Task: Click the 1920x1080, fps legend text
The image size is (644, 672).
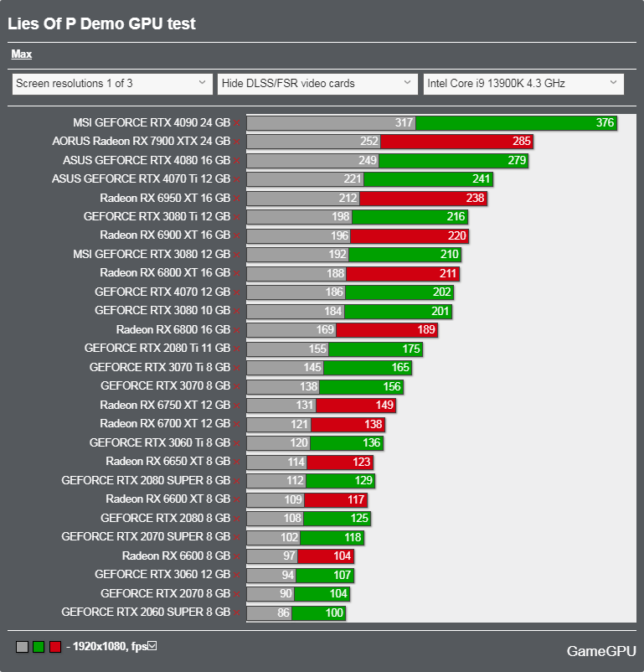Action: pos(110,646)
